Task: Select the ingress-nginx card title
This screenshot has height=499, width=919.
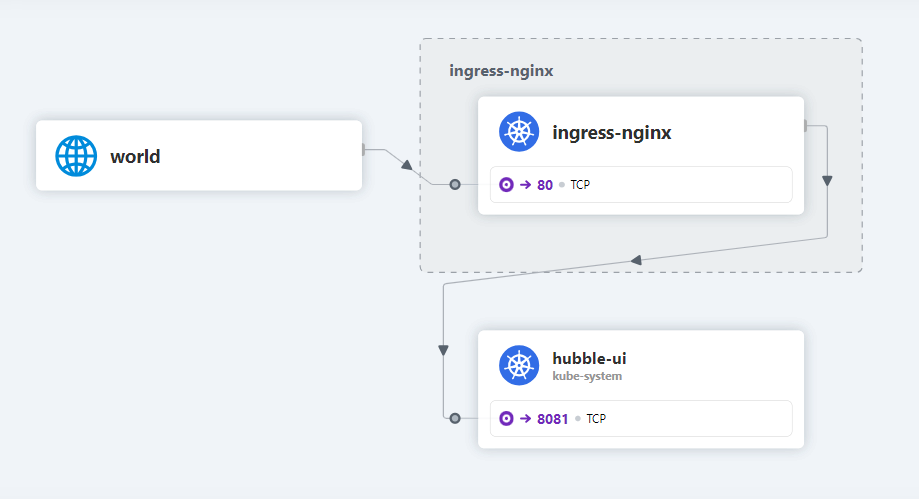Action: [x=611, y=132]
